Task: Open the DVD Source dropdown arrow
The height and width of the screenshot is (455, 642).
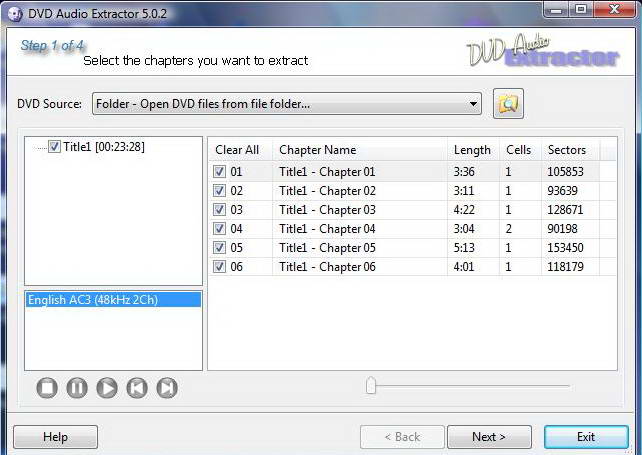Action: tap(473, 104)
